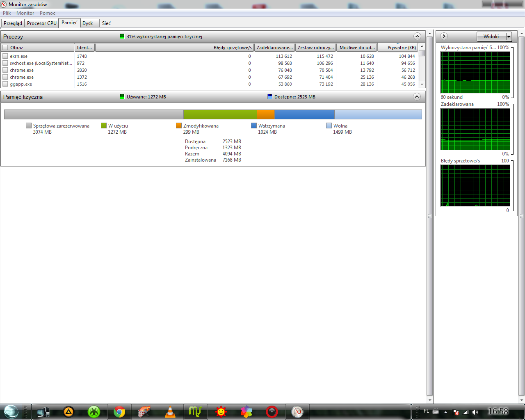Check the chrome.exe PID 1372 checkbox
This screenshot has height=420, width=525.
pos(5,77)
